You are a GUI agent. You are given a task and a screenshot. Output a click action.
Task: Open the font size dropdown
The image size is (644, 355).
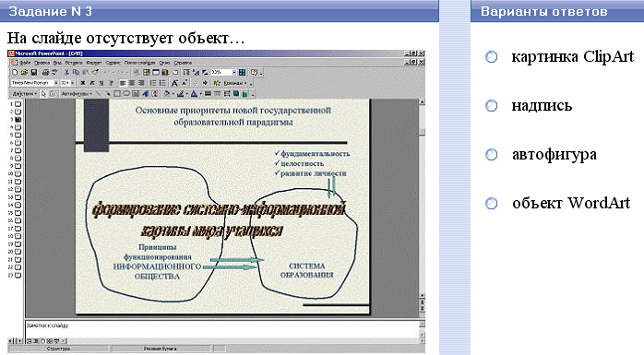pos(73,83)
